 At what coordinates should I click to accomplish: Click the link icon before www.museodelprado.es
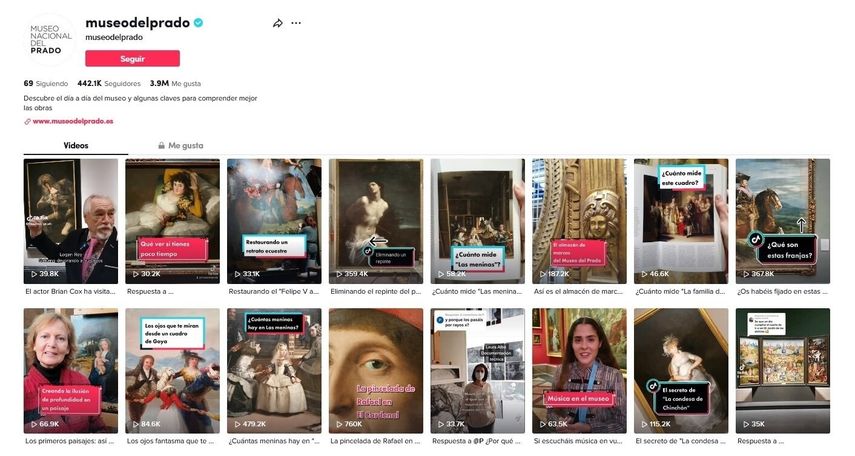click(27, 122)
